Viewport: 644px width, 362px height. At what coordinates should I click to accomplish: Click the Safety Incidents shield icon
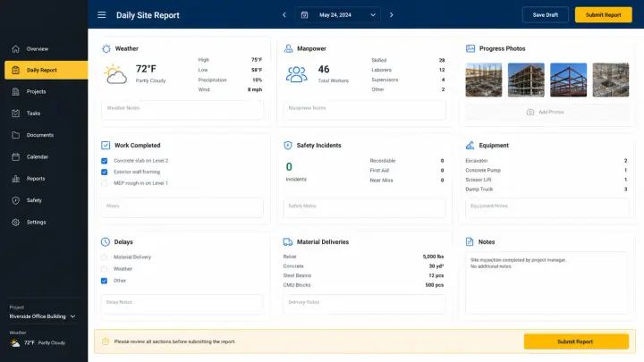[288, 146]
